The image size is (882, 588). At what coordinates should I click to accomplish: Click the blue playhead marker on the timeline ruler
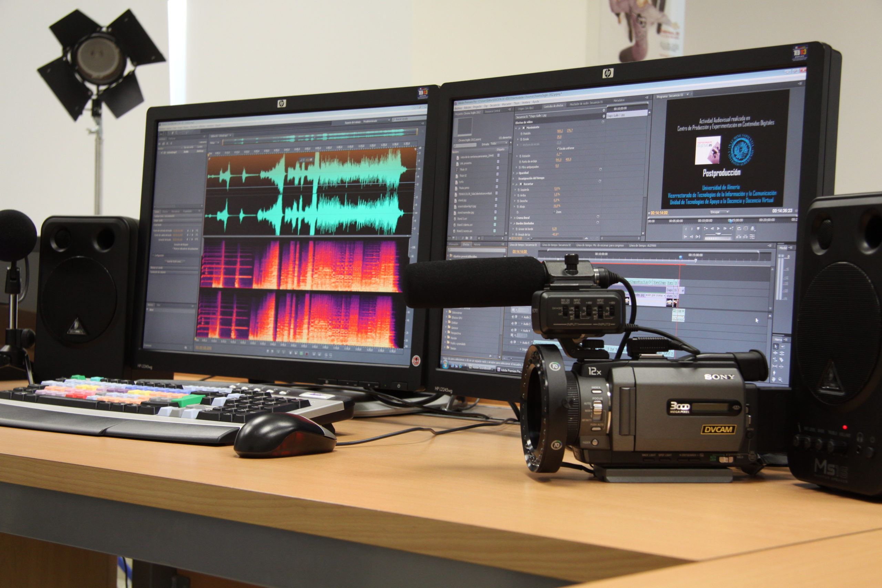680,257
